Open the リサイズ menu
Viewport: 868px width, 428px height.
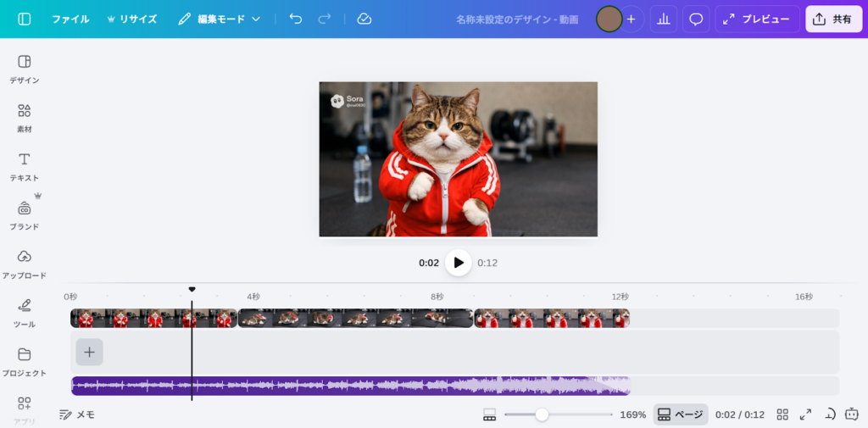tap(131, 19)
